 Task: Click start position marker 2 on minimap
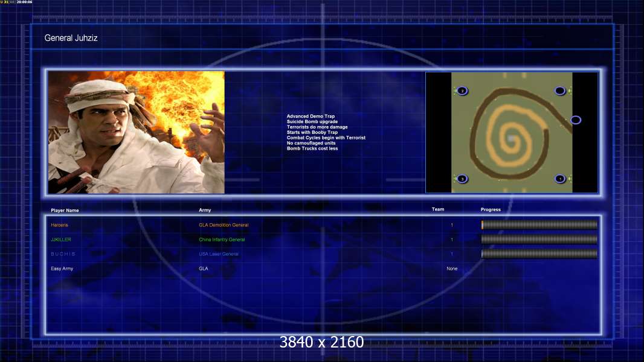[x=462, y=91]
